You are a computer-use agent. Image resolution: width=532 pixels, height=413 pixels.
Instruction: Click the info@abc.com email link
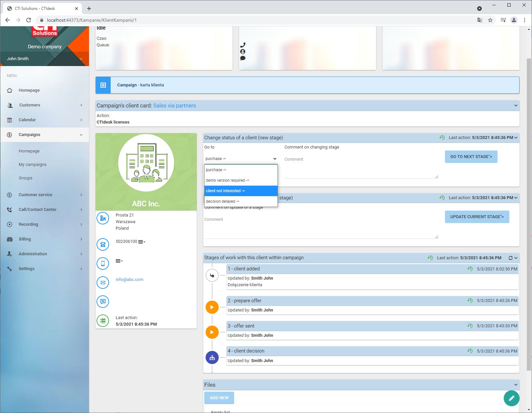coord(129,280)
